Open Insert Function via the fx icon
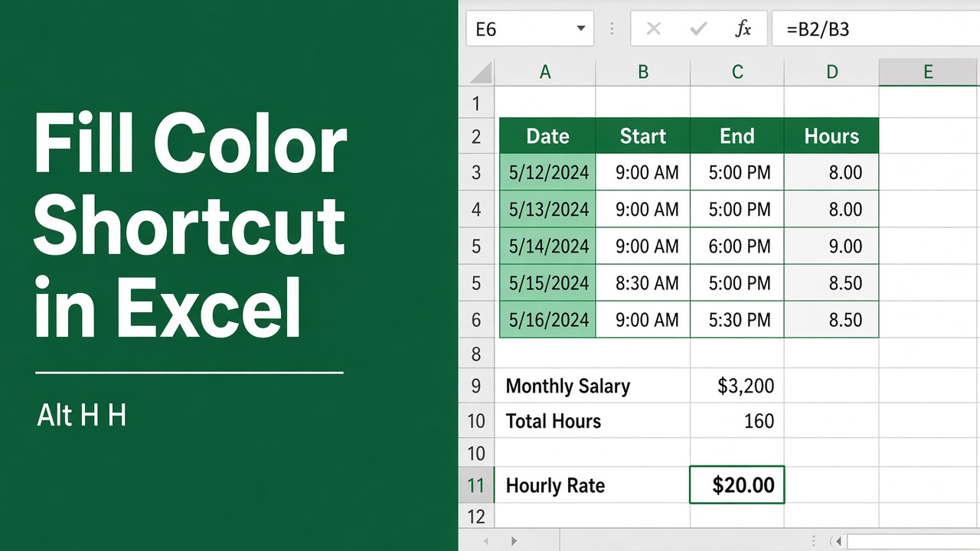Viewport: 980px width, 551px height. (743, 29)
